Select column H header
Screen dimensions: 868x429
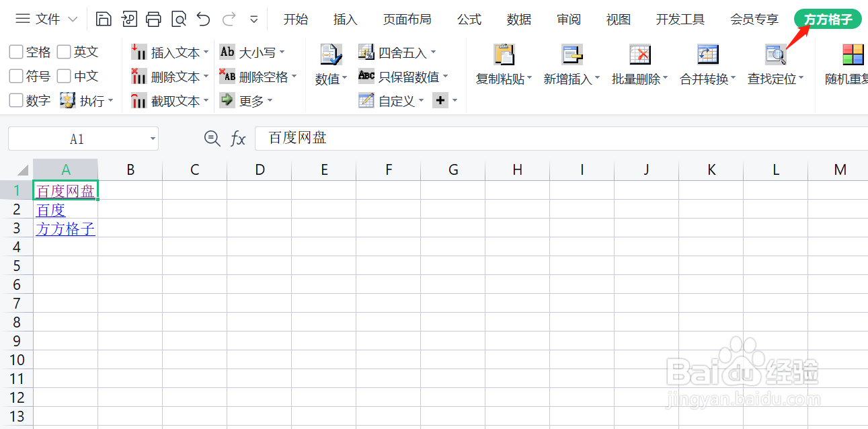click(517, 170)
